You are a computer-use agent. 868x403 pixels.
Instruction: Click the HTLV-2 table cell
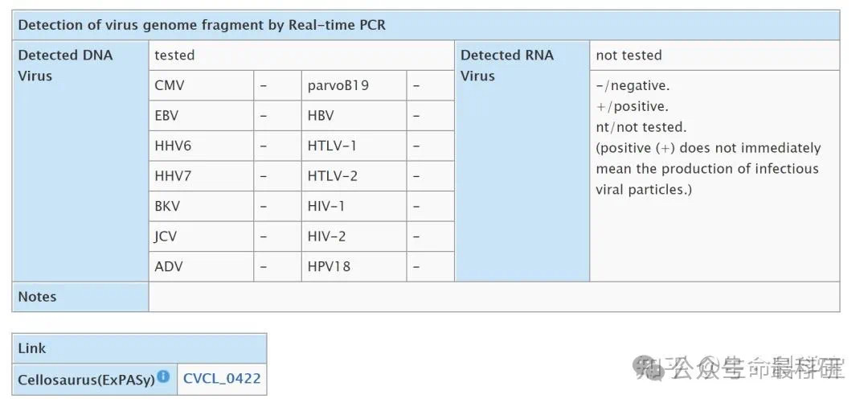point(354,176)
